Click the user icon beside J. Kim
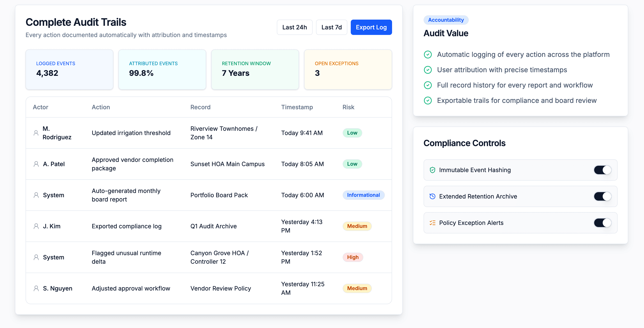 (x=36, y=226)
